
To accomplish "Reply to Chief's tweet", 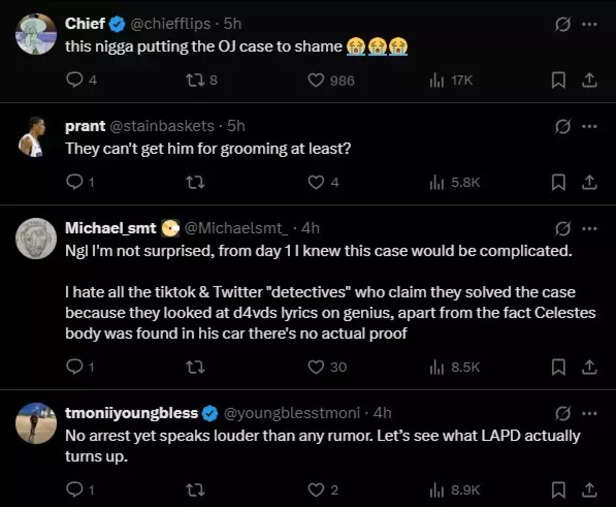I will [74, 80].
